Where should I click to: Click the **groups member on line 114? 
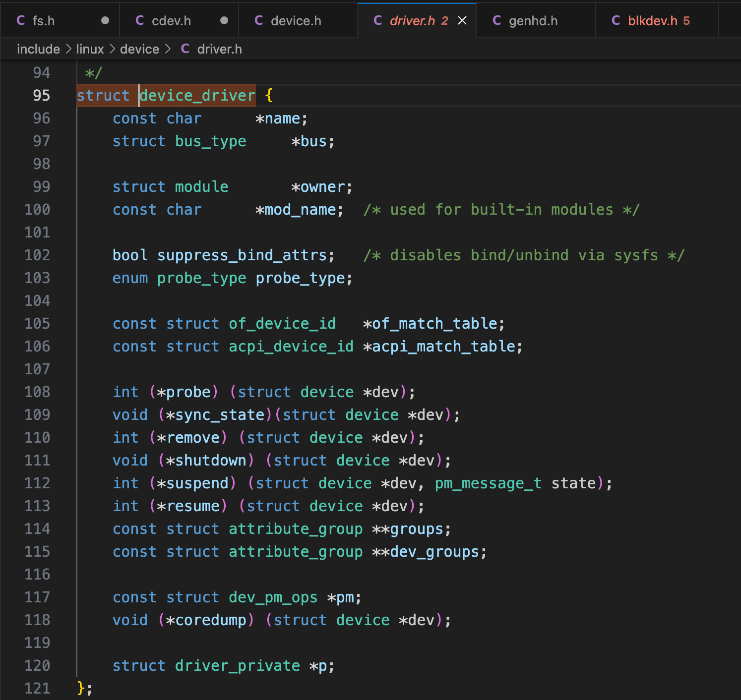408,529
